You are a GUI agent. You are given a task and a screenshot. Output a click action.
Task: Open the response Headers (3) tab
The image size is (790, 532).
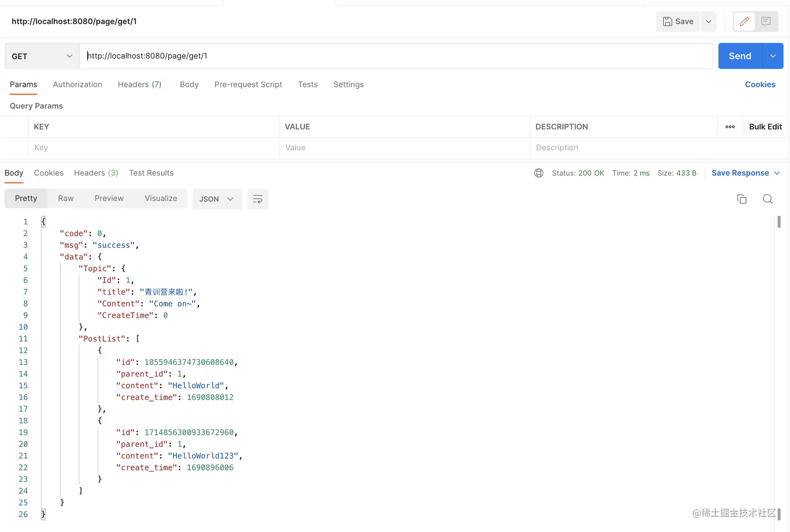(x=96, y=173)
